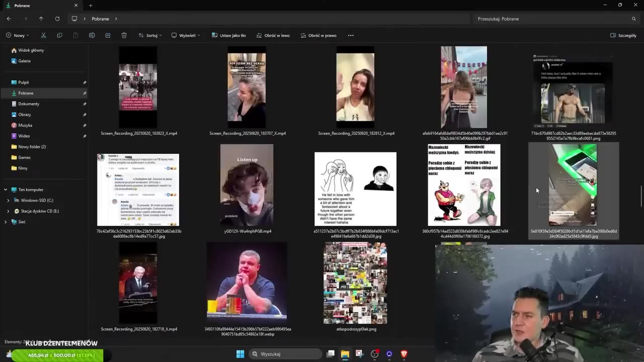Viewport: 644px width, 362px height.
Task: Expand Stacja dysków CD (E:) node
Action: coord(8,211)
